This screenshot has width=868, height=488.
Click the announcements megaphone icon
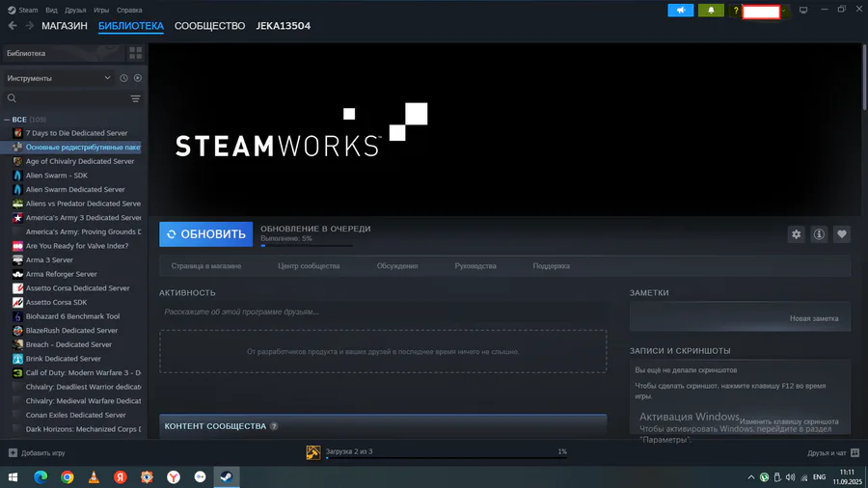680,10
